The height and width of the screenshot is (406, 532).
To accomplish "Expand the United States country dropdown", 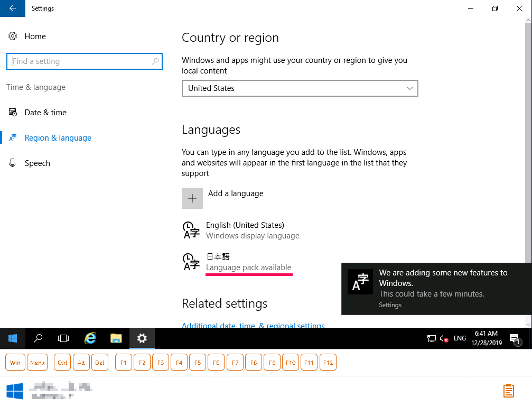I will [300, 88].
